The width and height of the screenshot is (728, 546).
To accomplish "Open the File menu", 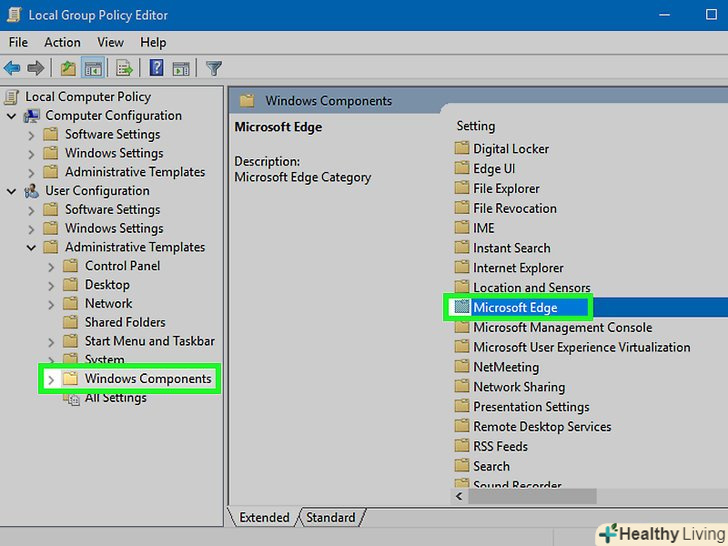I will click(x=18, y=42).
